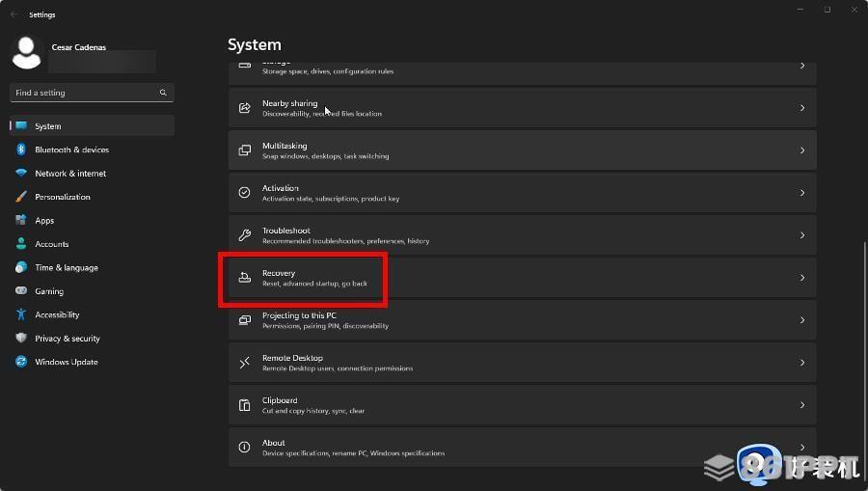Open the Apps settings section

coord(92,220)
